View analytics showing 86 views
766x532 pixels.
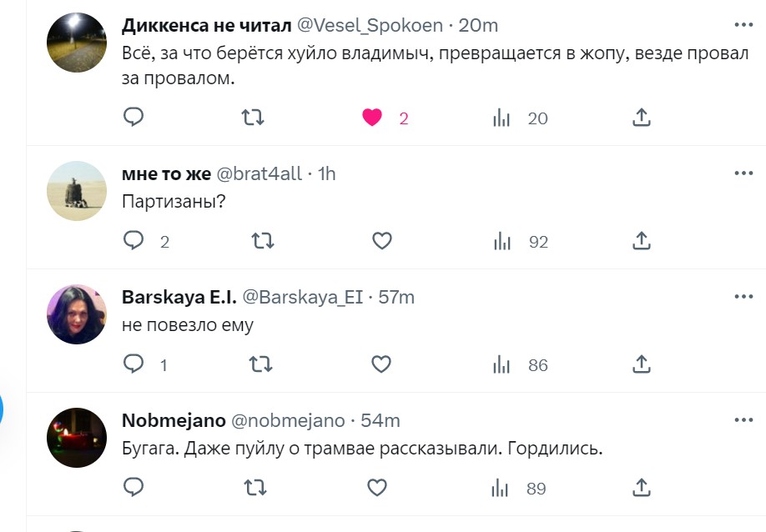click(501, 365)
